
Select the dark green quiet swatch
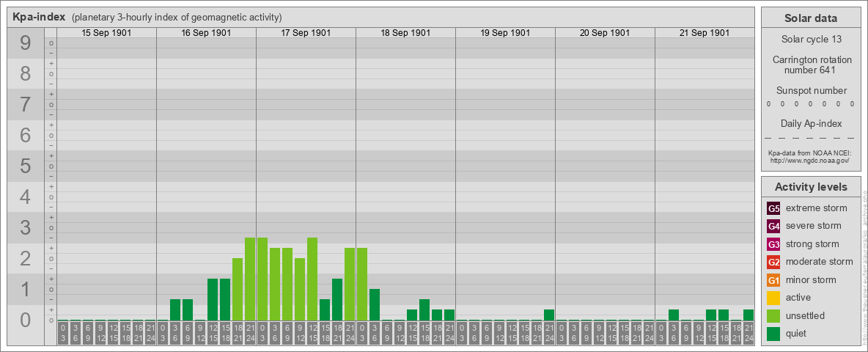[773, 334]
